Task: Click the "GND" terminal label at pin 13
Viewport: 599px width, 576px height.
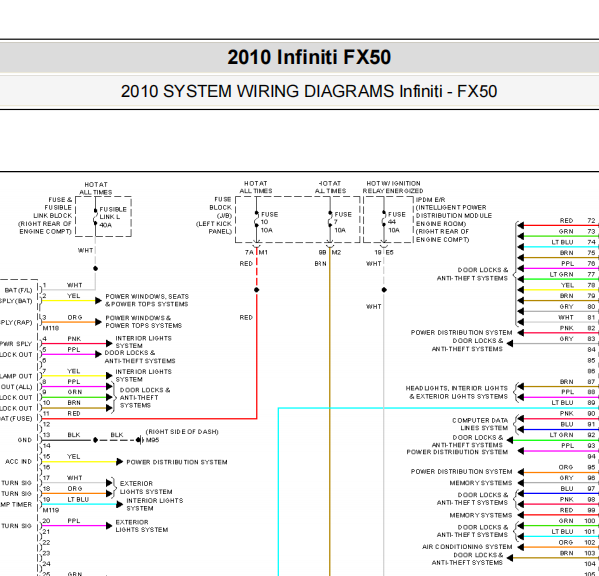Action: coord(25,440)
